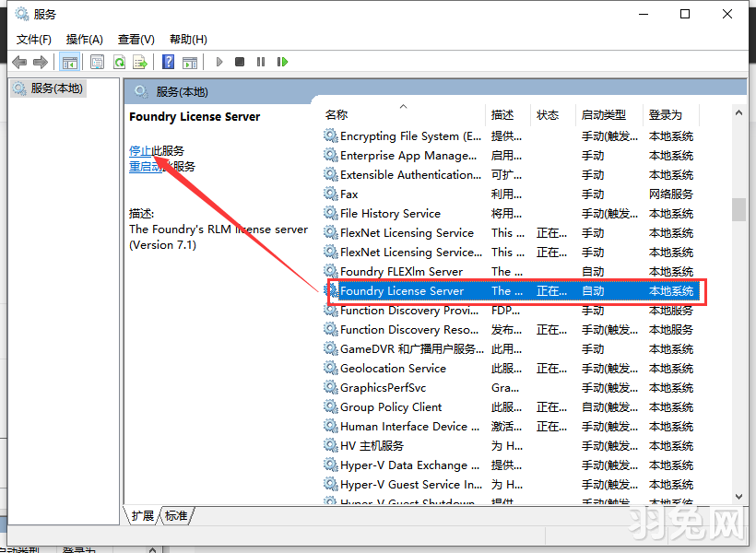Expand the 服务(本地) tree node
The height and width of the screenshot is (553, 756).
[x=55, y=88]
